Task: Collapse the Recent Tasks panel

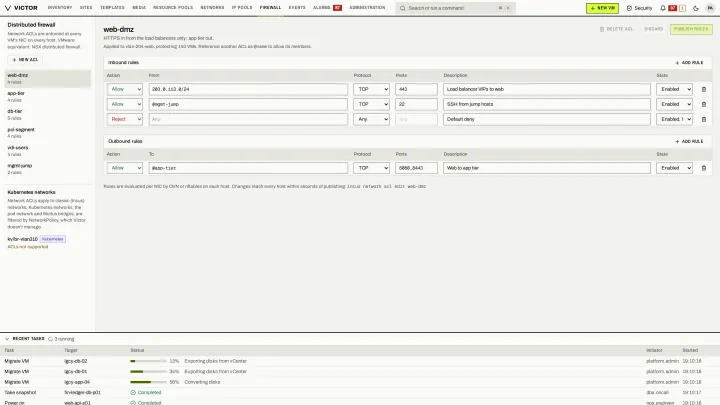Action: [x=7, y=339]
